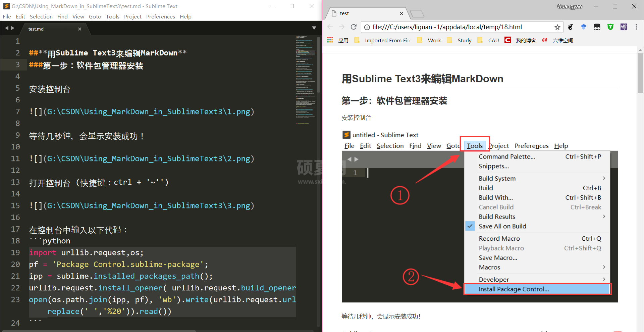Viewport: 644px width, 332px height.
Task: Click line 13 text '打开控制台（快捷键：ctrl + '~'）'
Action: coord(99,182)
